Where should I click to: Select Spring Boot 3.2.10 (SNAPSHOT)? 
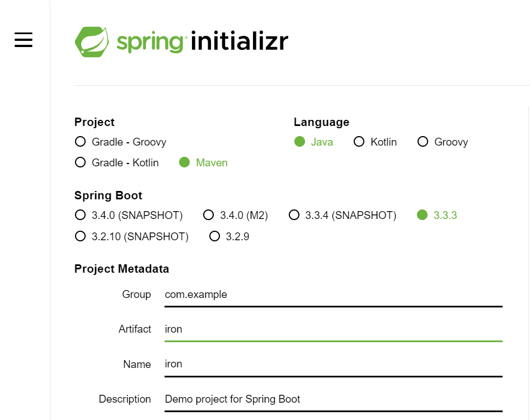(x=81, y=236)
